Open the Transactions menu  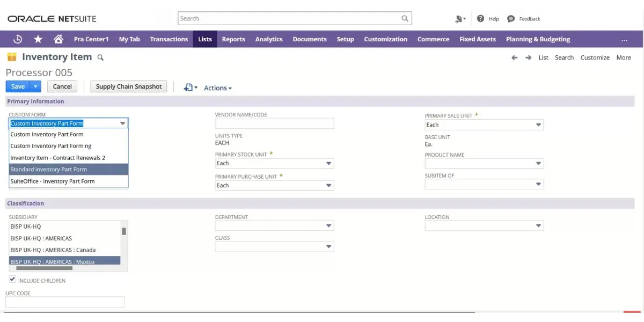(169, 39)
